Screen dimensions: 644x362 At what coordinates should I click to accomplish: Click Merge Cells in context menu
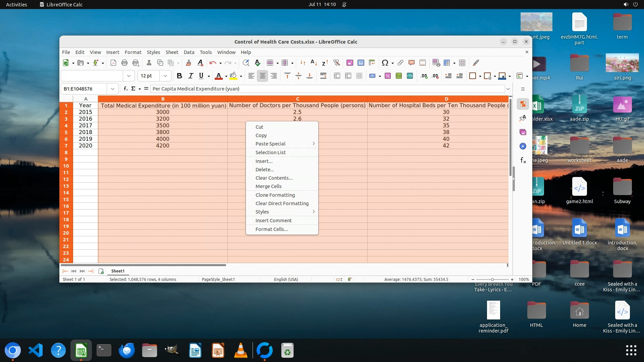coord(268,186)
